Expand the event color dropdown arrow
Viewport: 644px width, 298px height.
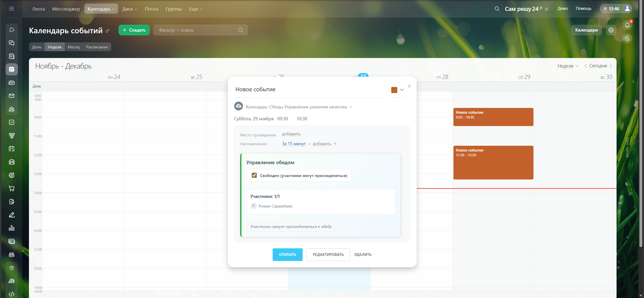402,90
